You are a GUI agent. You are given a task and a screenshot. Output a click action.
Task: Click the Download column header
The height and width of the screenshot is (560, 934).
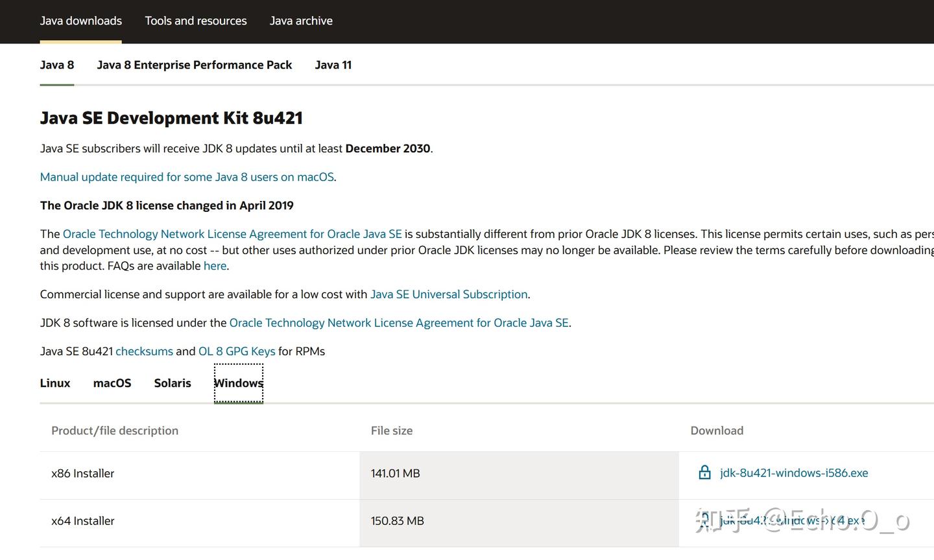pyautogui.click(x=717, y=431)
